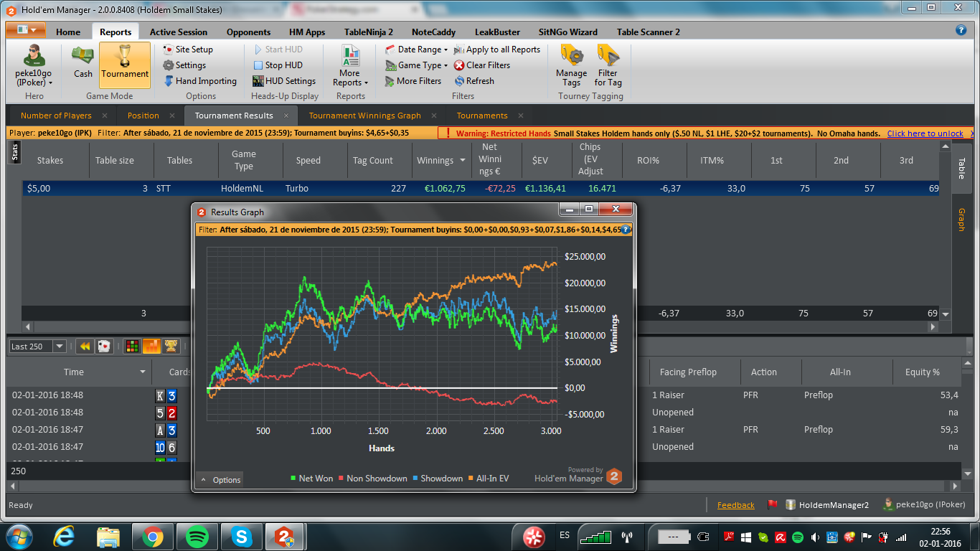This screenshot has height=551, width=980.
Task: Switch to the vertical Graph side tab
Action: (961, 220)
